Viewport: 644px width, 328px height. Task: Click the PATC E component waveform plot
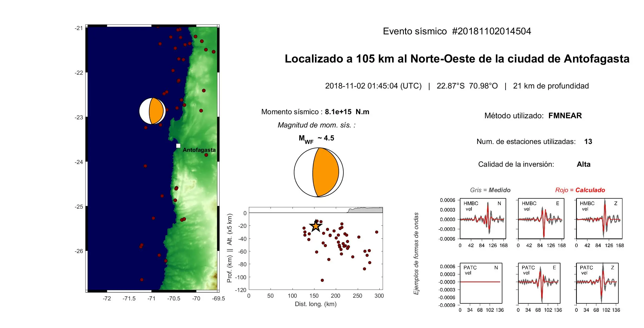tap(539, 283)
